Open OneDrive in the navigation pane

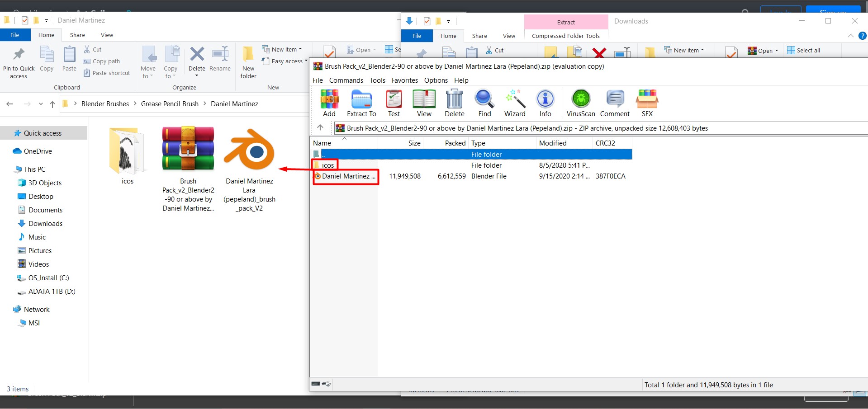[38, 151]
